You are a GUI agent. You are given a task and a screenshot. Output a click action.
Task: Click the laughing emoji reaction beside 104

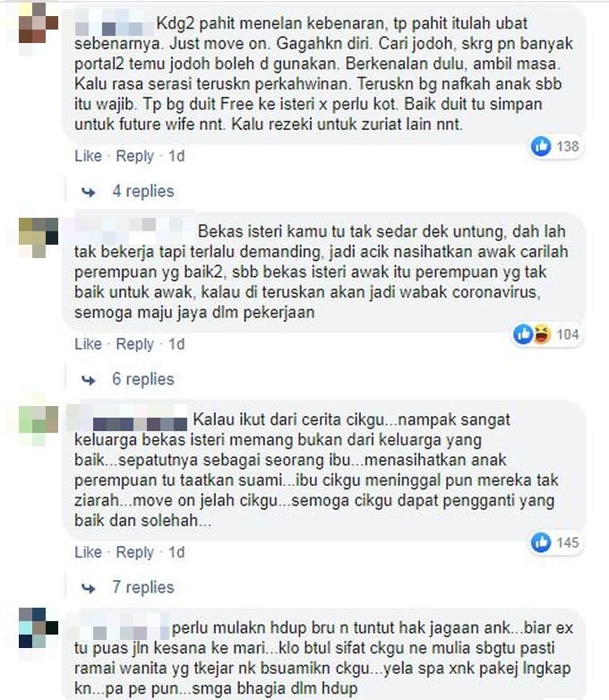coord(541,334)
